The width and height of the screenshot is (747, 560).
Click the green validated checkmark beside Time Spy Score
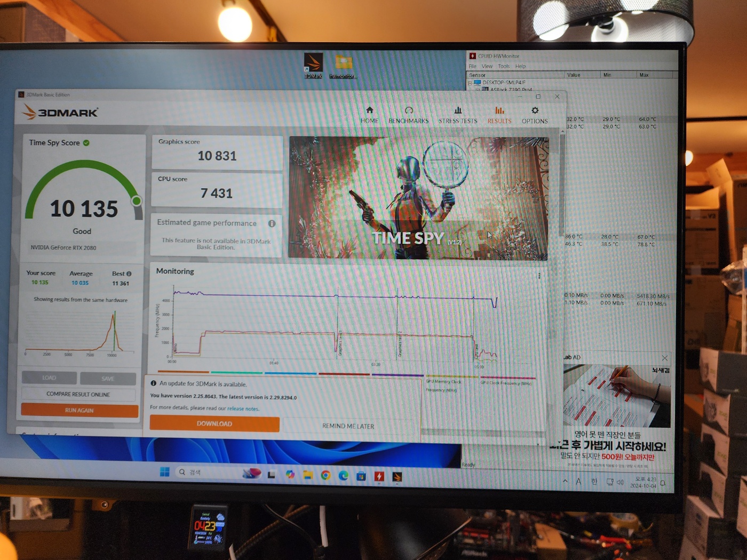(86, 142)
